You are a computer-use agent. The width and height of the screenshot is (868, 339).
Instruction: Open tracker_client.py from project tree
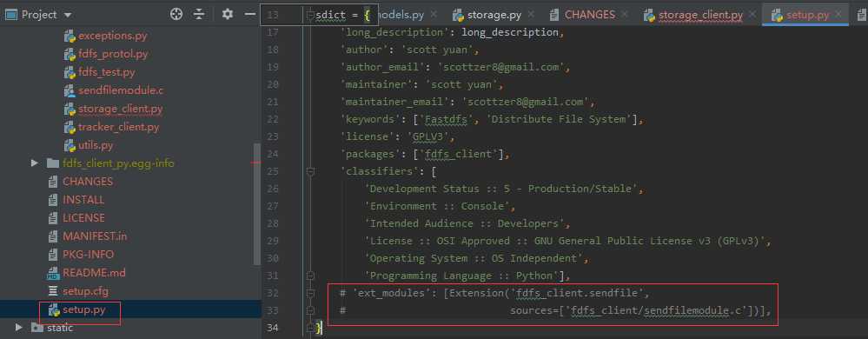point(118,127)
